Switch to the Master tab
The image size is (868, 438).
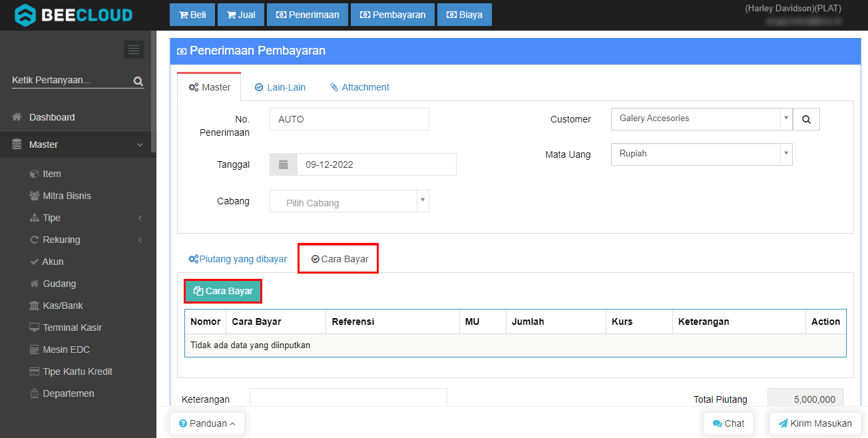pyautogui.click(x=209, y=87)
